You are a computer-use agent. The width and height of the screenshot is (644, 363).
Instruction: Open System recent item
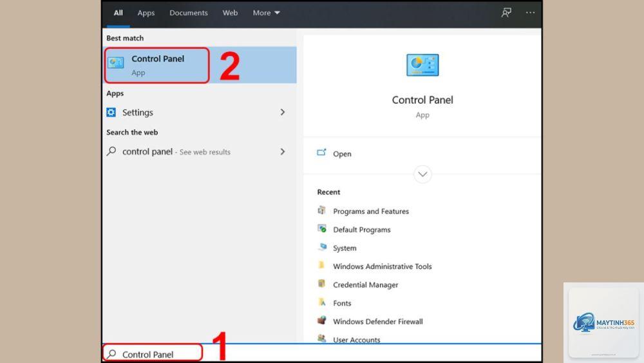(345, 248)
